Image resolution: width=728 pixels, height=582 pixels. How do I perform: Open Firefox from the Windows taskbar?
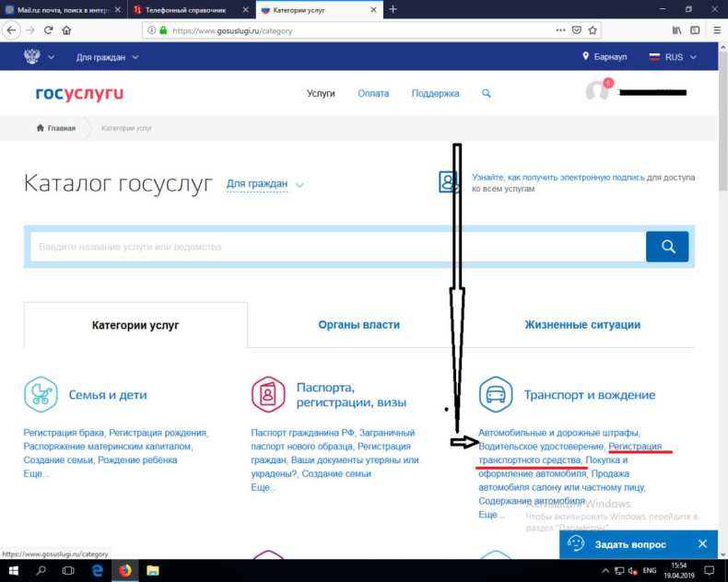(124, 571)
